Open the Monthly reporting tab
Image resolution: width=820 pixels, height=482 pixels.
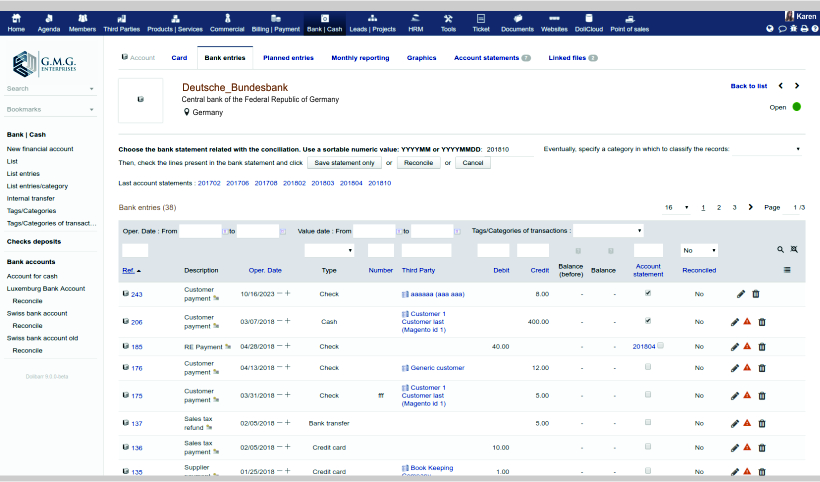point(360,58)
